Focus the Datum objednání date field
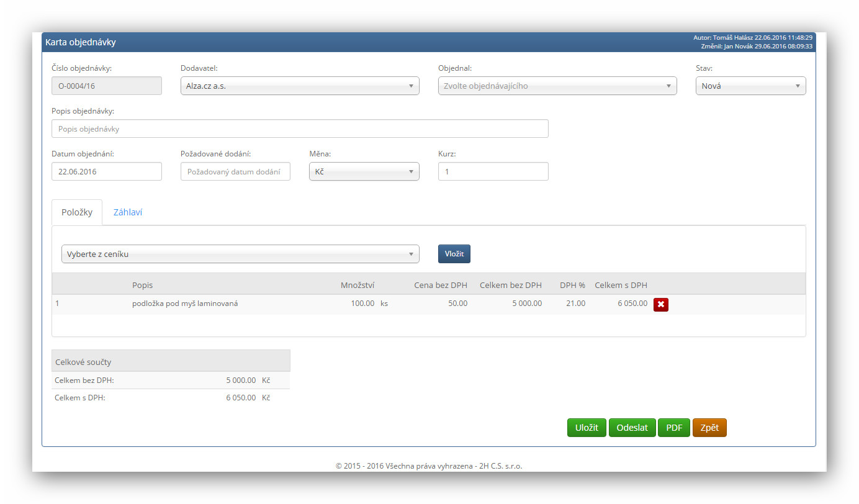Viewport: 859px width, 504px height. click(106, 171)
